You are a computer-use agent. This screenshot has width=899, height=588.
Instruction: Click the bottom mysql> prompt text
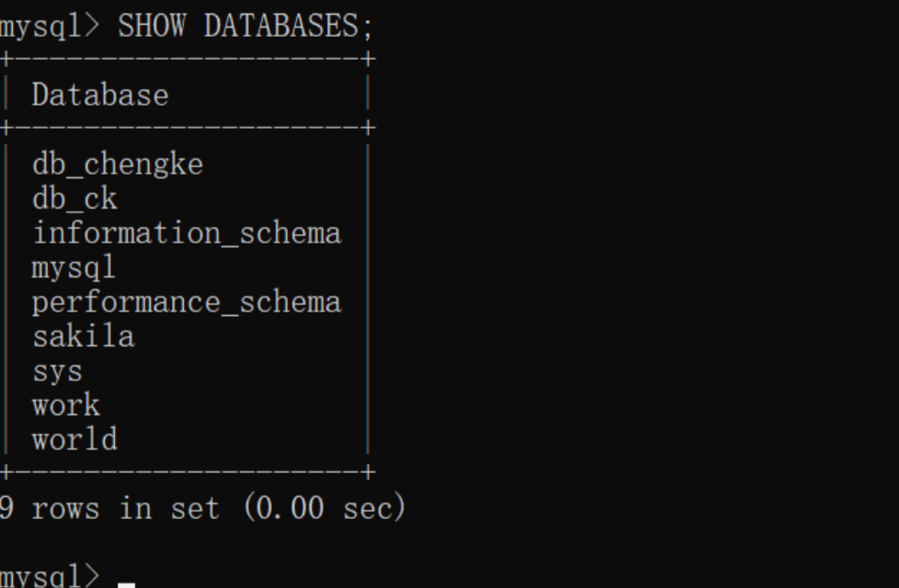pyautogui.click(x=49, y=576)
